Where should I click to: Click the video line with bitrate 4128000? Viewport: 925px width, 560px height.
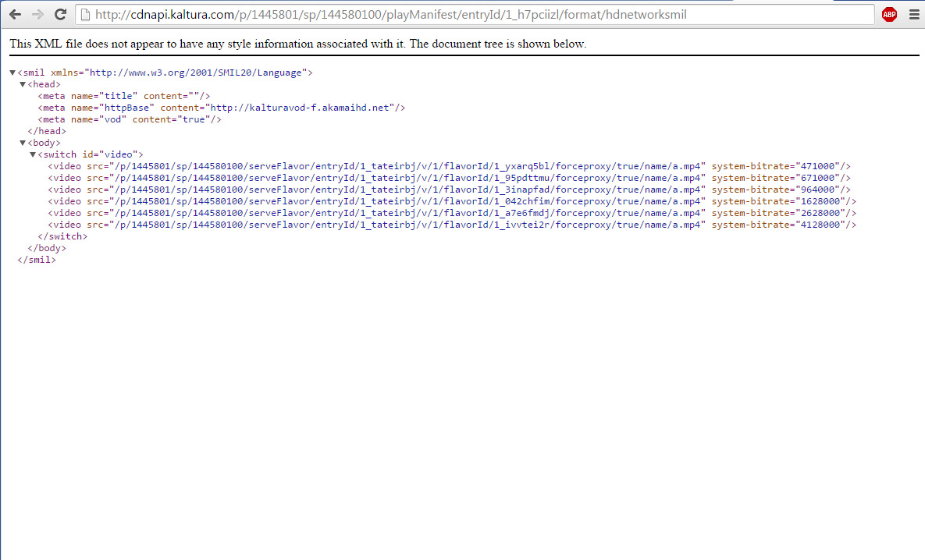[453, 225]
